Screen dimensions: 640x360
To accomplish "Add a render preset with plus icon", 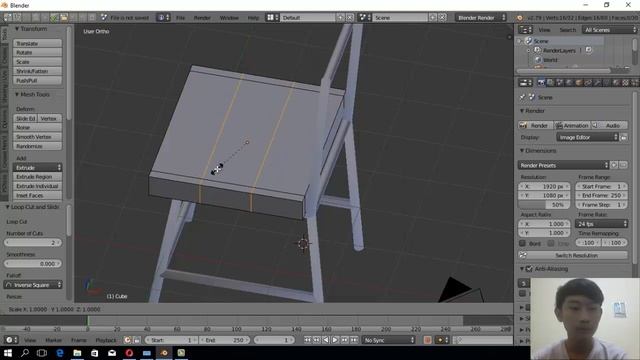I will click(x=614, y=165).
